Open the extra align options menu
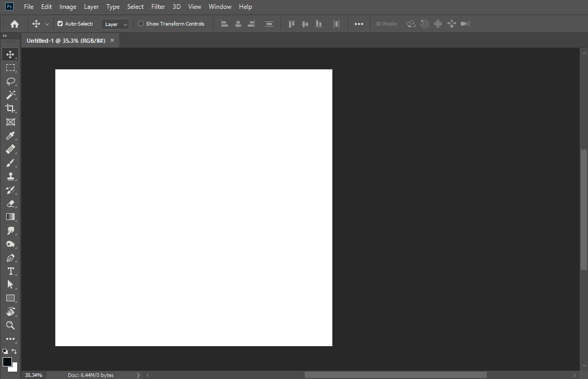The image size is (588, 379). [x=359, y=23]
